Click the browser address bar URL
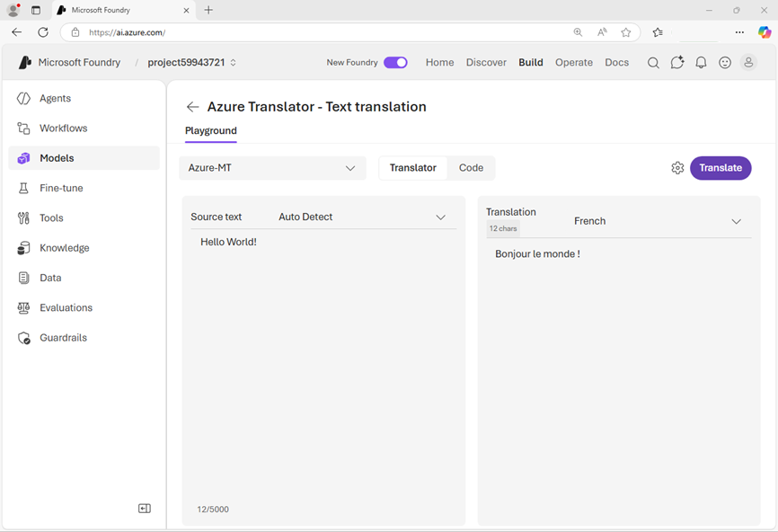 127,32
